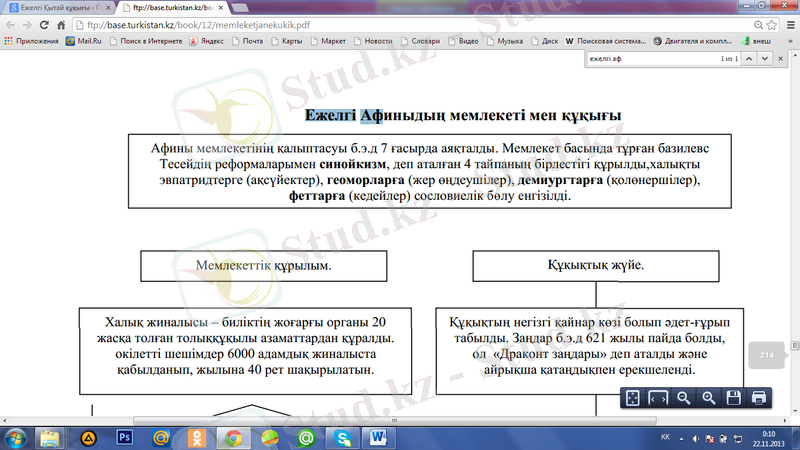Open the Яндекс bookmark
800x450 pixels.
(207, 41)
